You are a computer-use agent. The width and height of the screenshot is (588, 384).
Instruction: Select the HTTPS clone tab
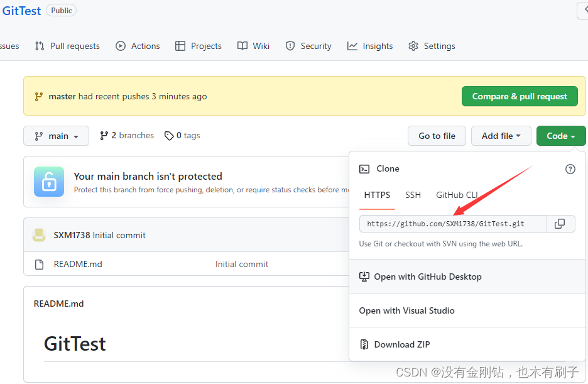377,195
